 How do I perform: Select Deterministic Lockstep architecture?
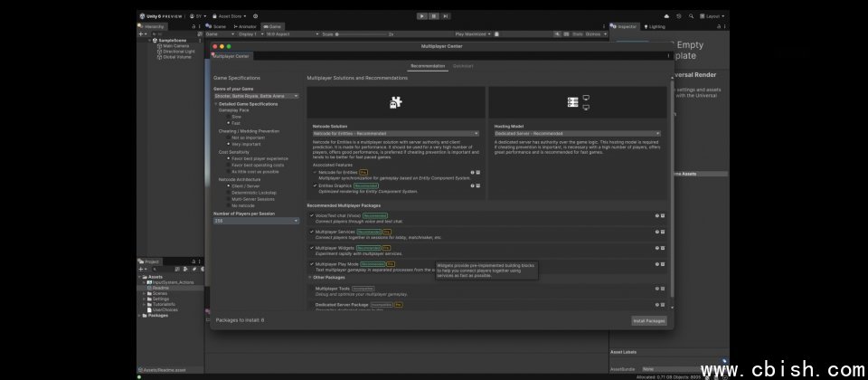229,192
